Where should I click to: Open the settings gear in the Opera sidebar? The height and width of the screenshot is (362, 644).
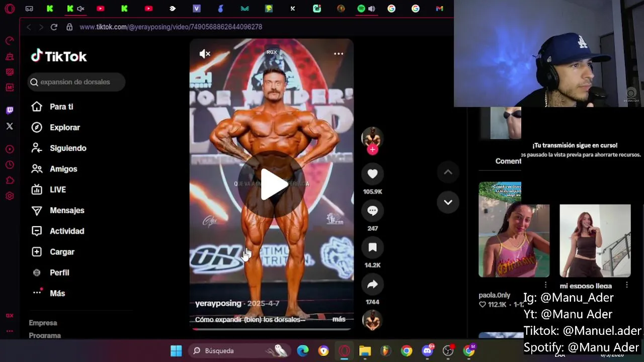point(10,196)
